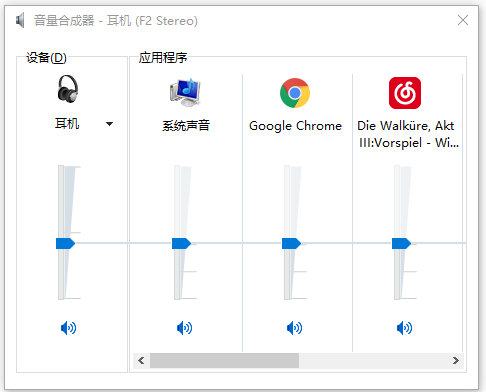Click the Google Chrome volume slider handle
Screen dimensions: 486x392
pyautogui.click(x=291, y=244)
